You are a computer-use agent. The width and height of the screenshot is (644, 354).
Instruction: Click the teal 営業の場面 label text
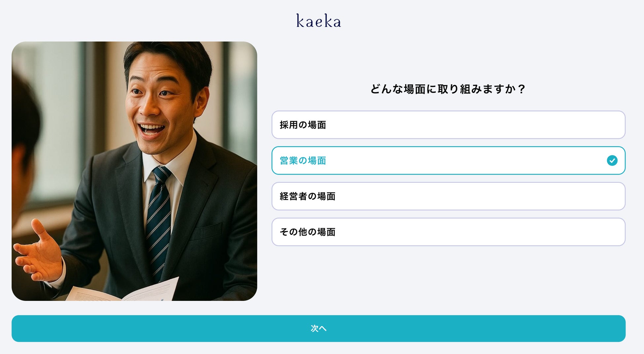303,160
